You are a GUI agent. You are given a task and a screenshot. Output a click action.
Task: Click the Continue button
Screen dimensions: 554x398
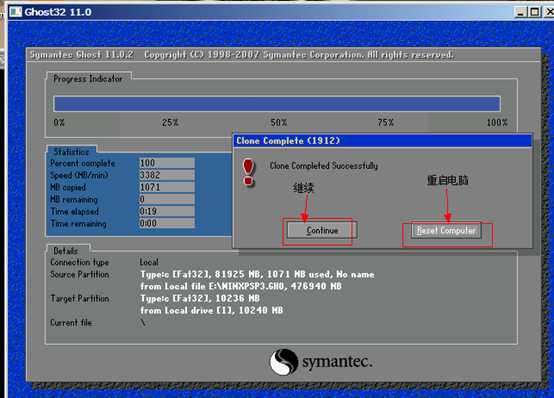(322, 230)
